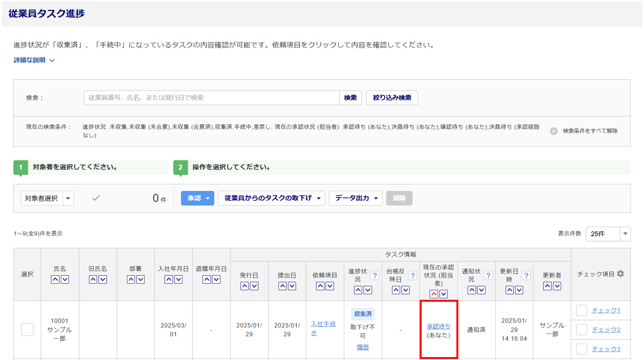The height and width of the screenshot is (360, 644).
Task: Sort 部署 column descending
Action: click(141, 279)
